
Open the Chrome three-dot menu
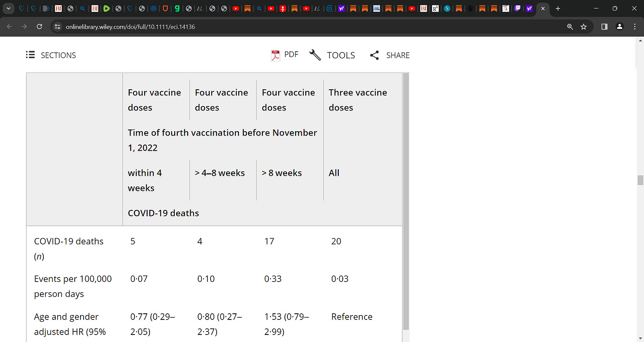click(635, 27)
